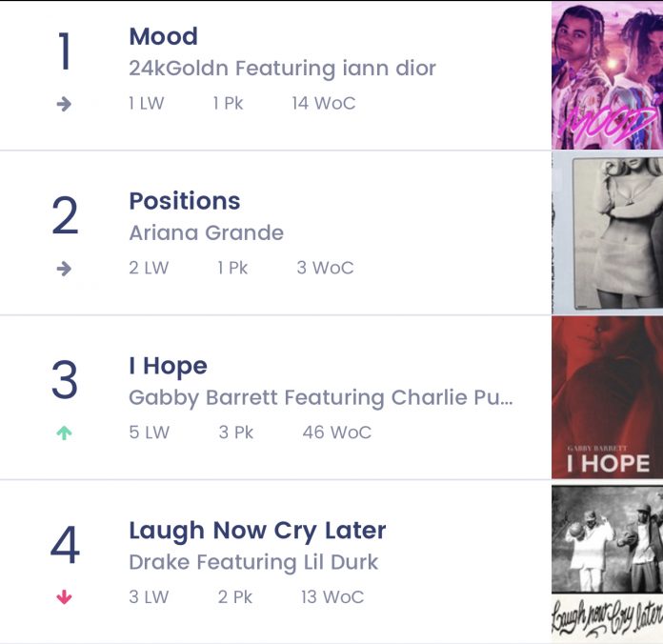Click the 2 Pk stat for Laugh Now Cry Later

click(235, 597)
